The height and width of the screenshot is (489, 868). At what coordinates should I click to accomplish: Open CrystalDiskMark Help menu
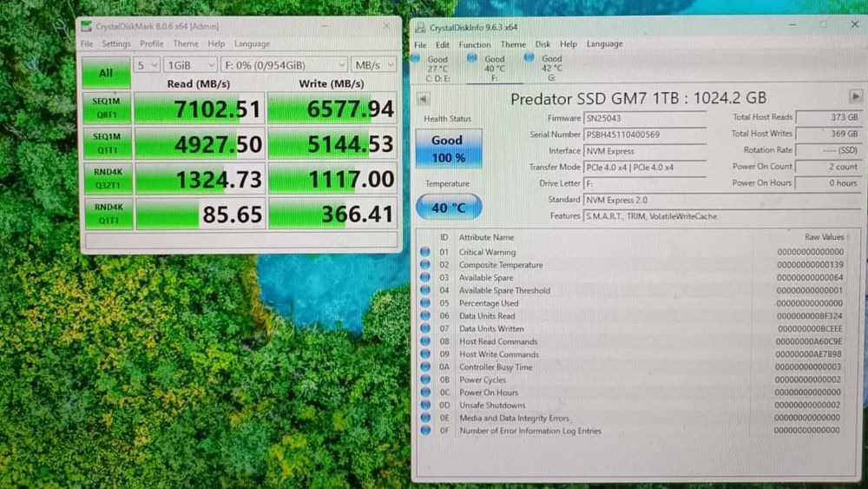[216, 43]
